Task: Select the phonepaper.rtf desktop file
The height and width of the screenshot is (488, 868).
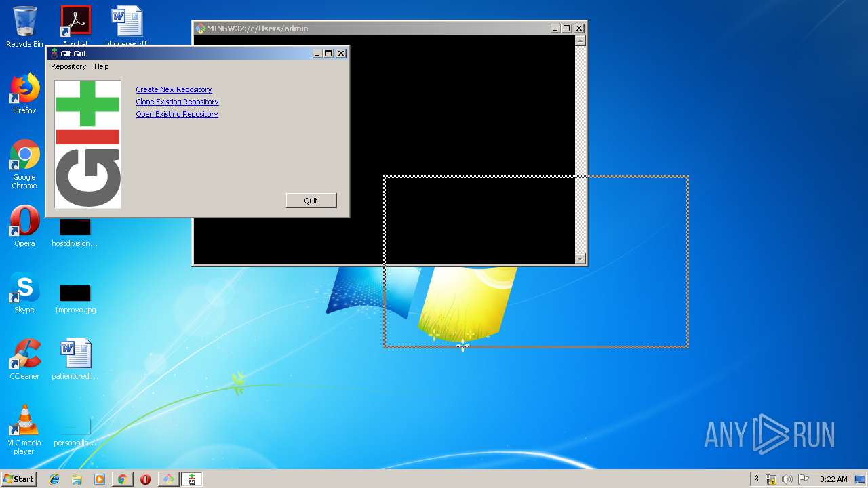Action: [x=126, y=26]
